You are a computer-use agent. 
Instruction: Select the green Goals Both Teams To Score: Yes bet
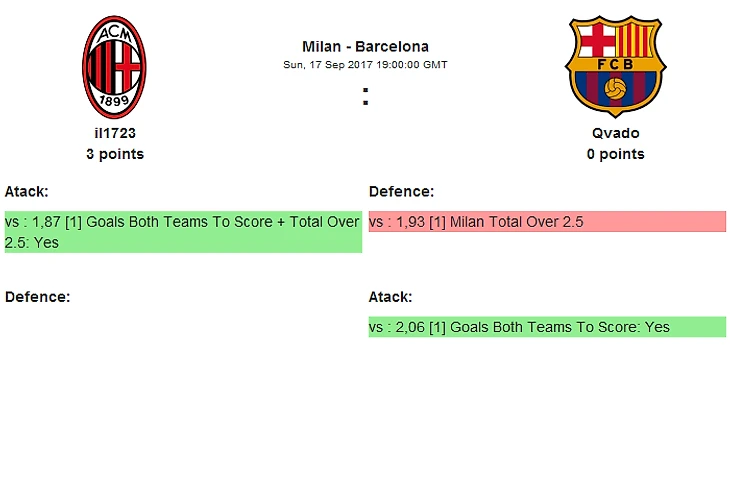click(x=545, y=327)
